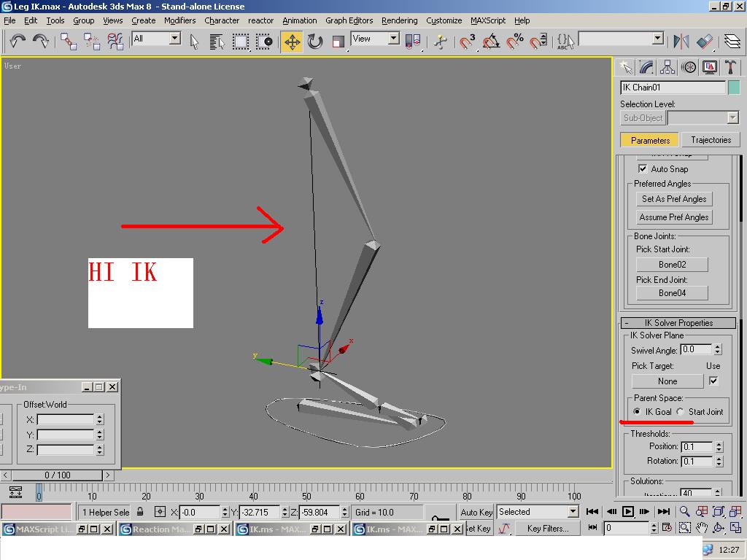Activate the Select and Rotate tool
Screen dimensions: 747x560
click(x=315, y=42)
